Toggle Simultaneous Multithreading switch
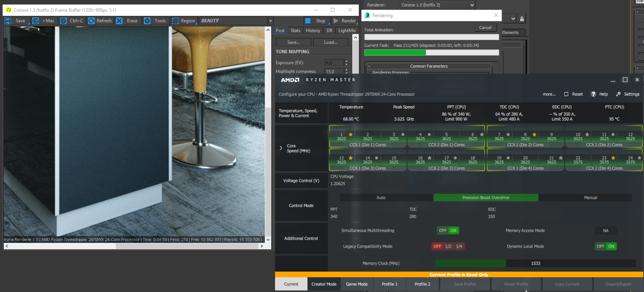Viewport: 644px width, 292px height. pos(448,230)
